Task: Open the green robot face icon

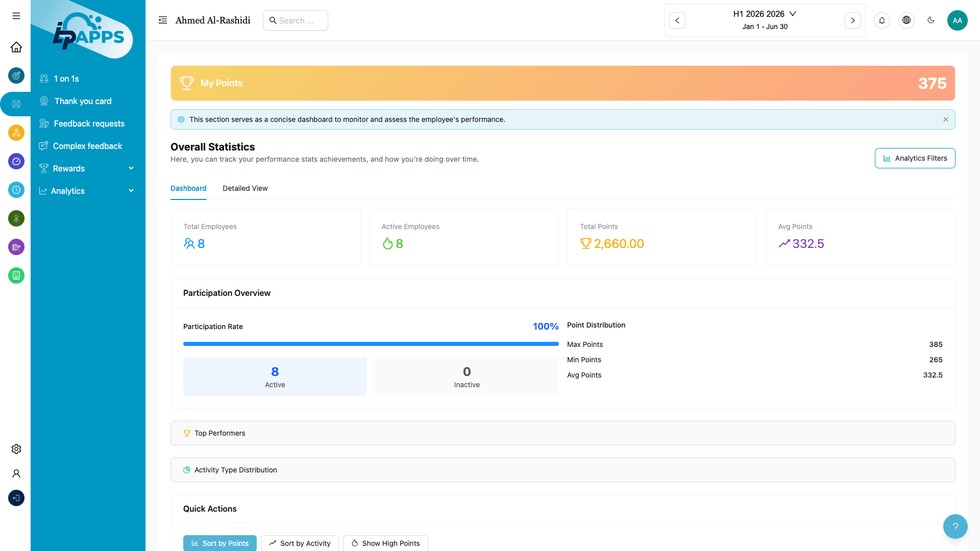Action: click(x=16, y=275)
